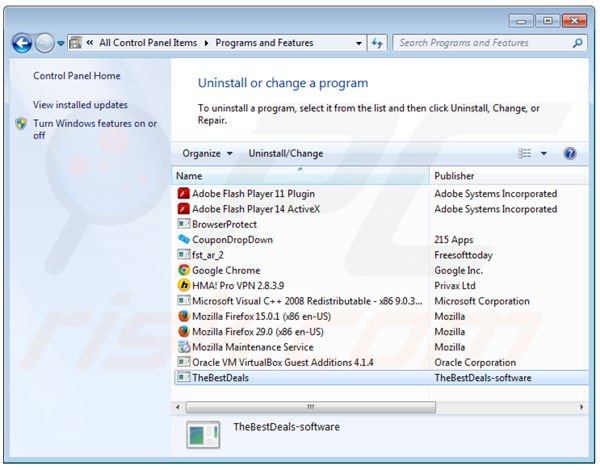Click the Freesofttoday publisher cell
Screen dimensions: 600x470
click(463, 255)
